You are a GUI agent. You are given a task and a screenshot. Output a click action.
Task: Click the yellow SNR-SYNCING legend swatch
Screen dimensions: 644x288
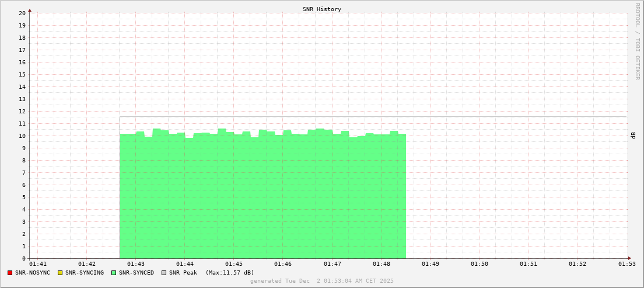[60, 273]
